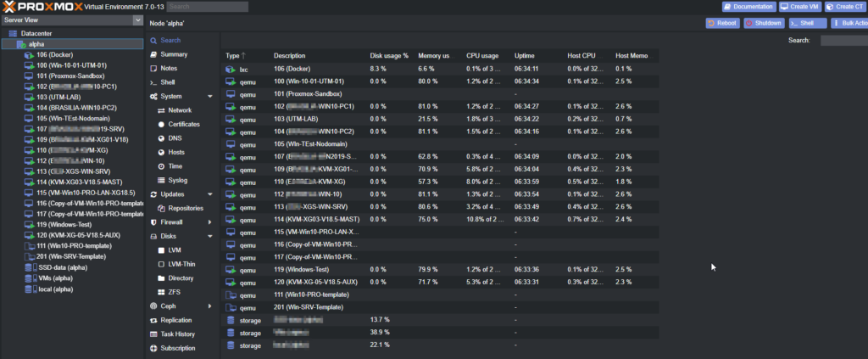Open the Server View dropdown

coord(138,20)
